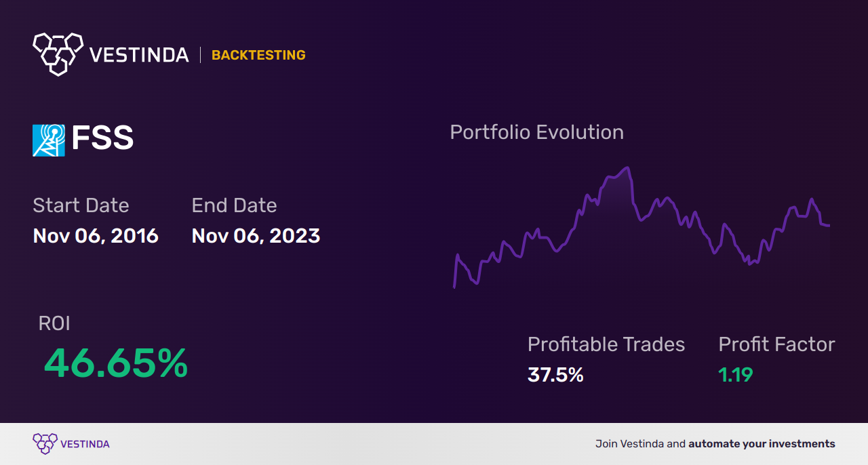Click the Vestinda hexagon logo icon in header

(58, 54)
